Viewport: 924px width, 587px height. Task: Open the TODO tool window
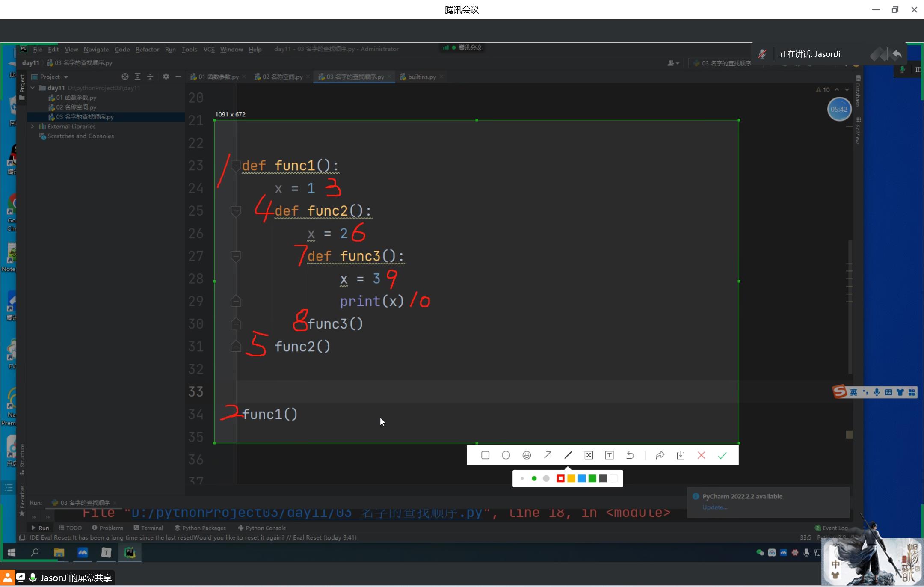coord(70,528)
